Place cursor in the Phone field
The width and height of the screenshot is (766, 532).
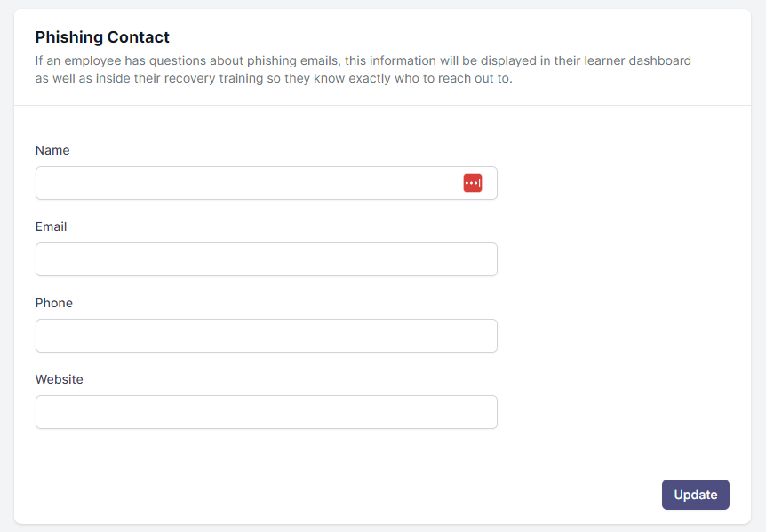pyautogui.click(x=267, y=336)
